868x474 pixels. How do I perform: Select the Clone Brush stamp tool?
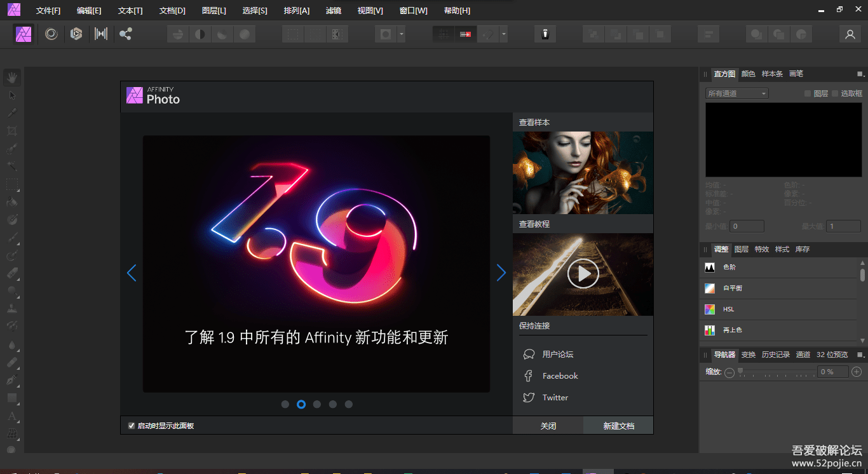(12, 308)
